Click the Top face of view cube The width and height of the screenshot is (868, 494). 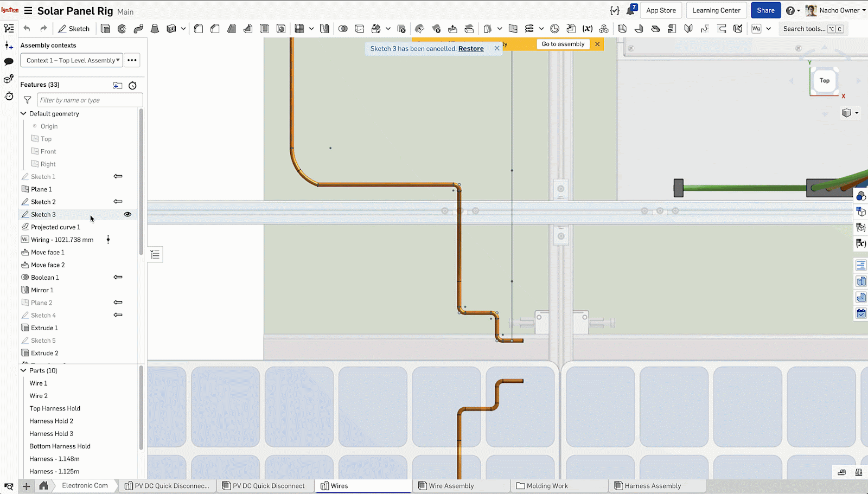point(824,81)
